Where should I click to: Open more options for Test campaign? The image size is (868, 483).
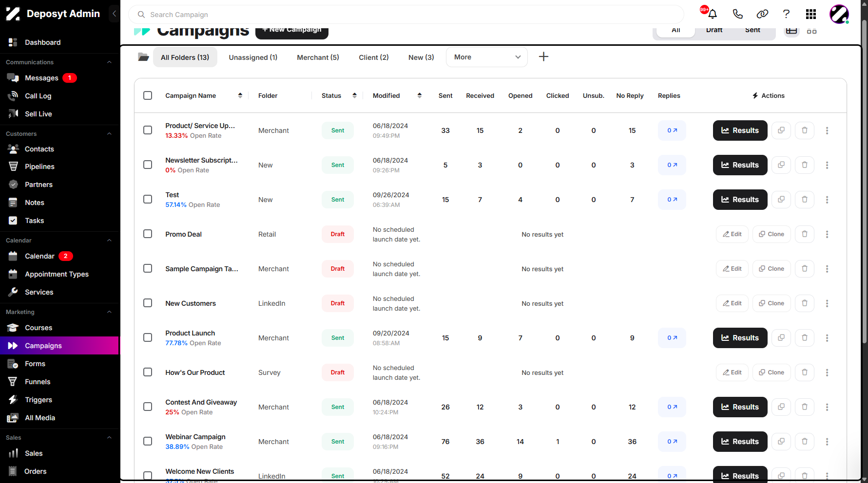(x=827, y=200)
